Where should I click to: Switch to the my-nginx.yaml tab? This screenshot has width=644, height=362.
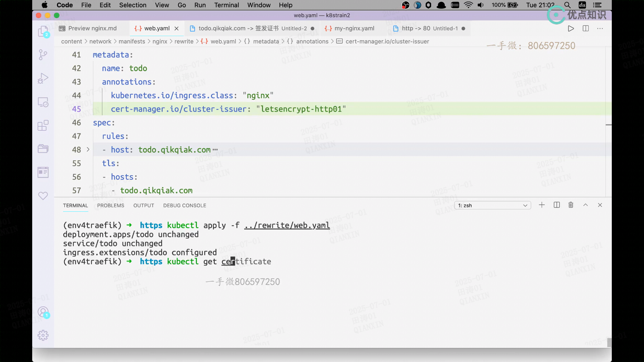354,28
